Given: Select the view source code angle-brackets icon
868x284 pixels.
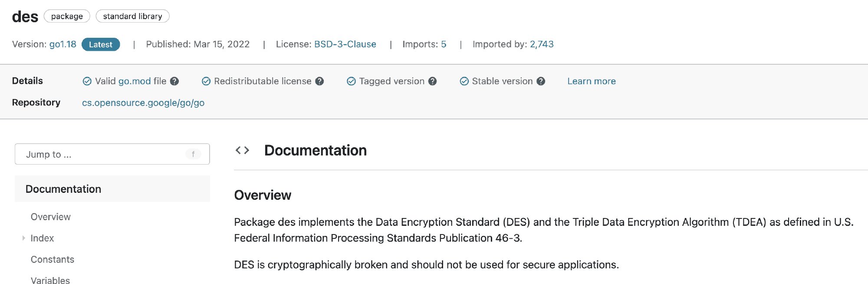Looking at the screenshot, I should [243, 150].
